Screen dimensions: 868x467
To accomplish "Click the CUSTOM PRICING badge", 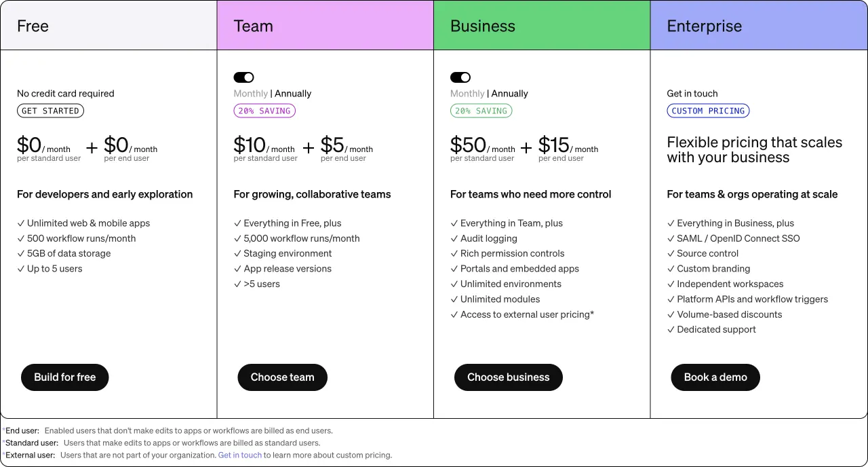I will coord(708,111).
